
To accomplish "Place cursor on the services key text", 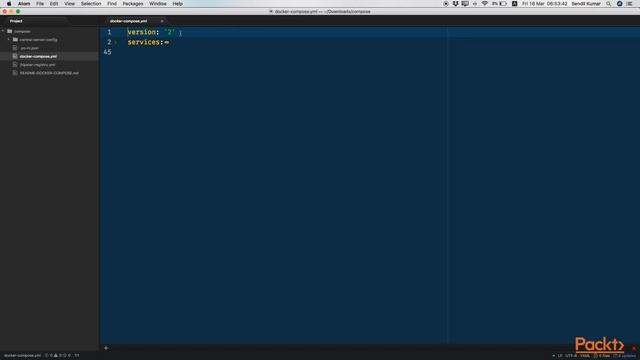I will click(x=144, y=42).
